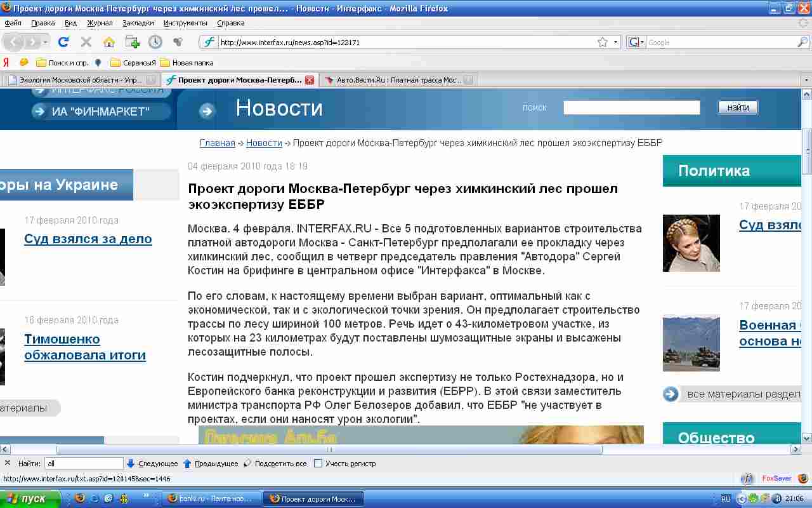
Task: Open the Инструменты menu
Action: [x=186, y=23]
